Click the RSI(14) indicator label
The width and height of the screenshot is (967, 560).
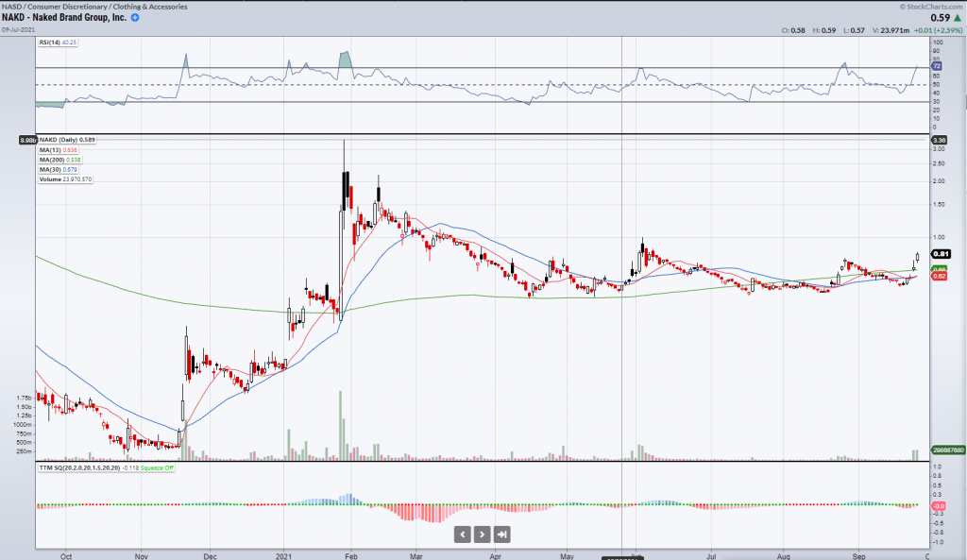[58, 42]
